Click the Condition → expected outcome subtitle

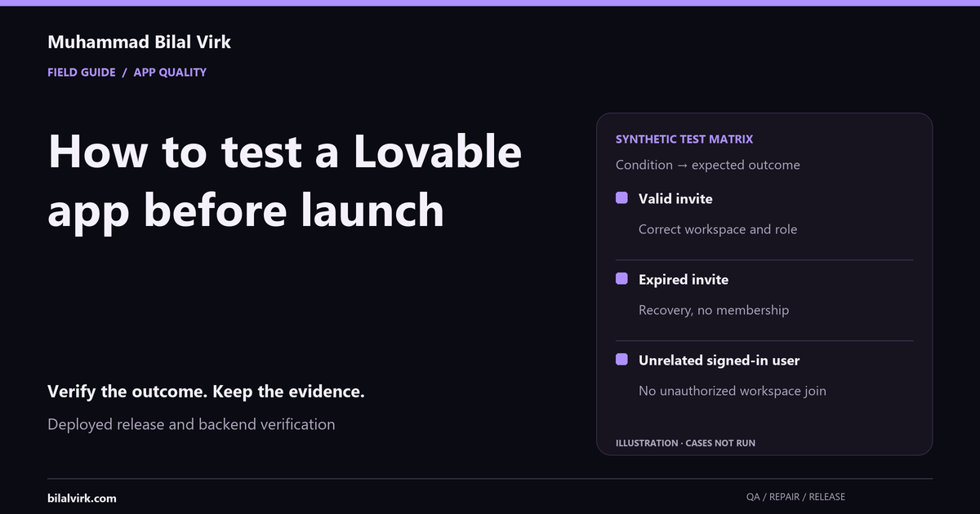(x=708, y=165)
